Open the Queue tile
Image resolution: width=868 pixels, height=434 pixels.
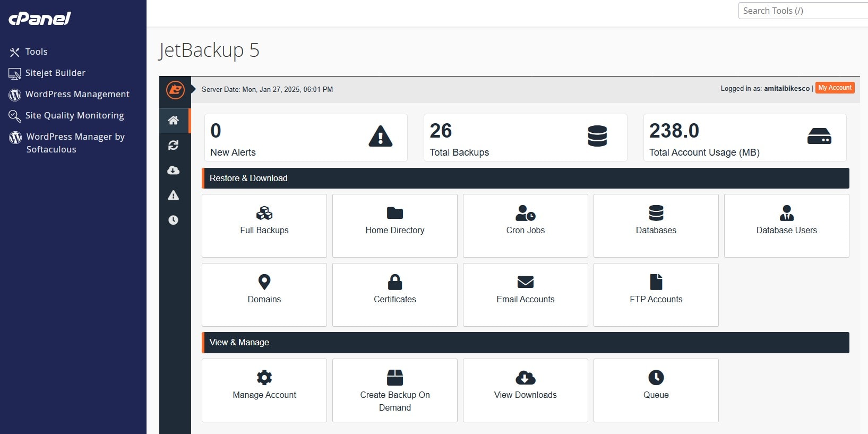pyautogui.click(x=656, y=390)
